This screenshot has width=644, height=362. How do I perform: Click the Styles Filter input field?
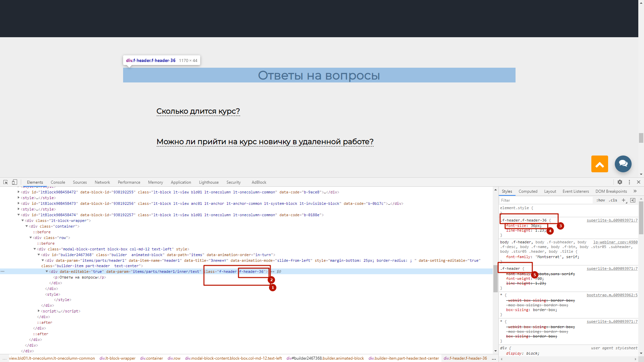point(546,200)
